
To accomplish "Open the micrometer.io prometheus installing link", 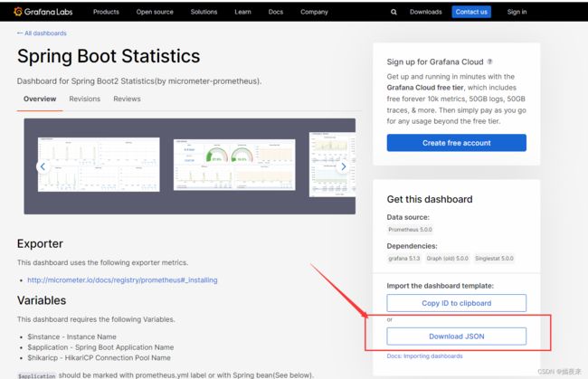I will (122, 280).
